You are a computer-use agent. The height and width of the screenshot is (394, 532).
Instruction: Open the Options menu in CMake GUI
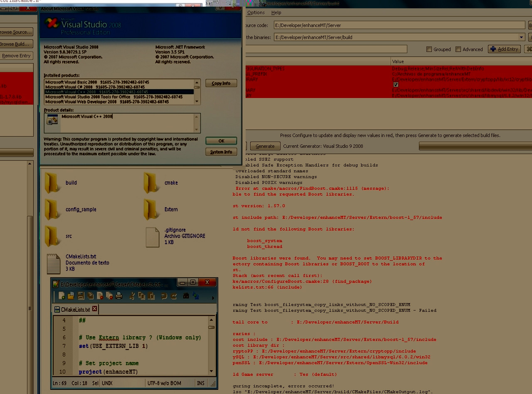click(x=256, y=12)
